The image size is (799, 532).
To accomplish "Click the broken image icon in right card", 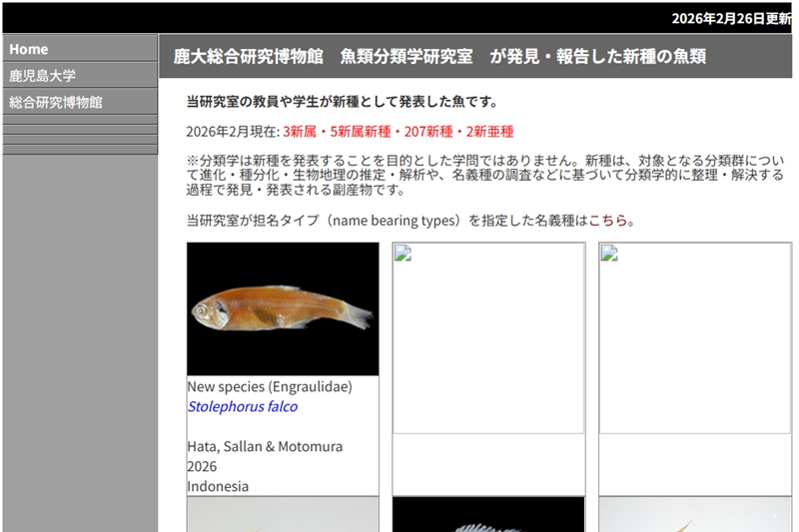I will (608, 253).
